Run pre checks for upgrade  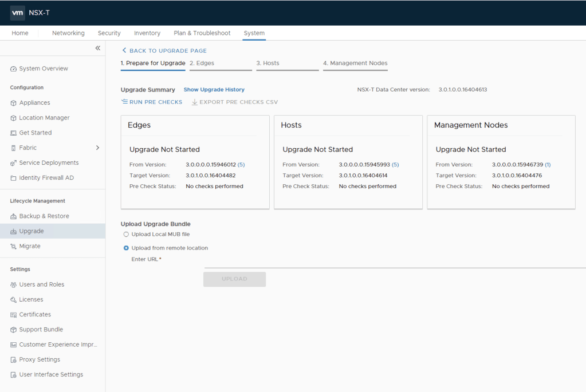click(152, 102)
